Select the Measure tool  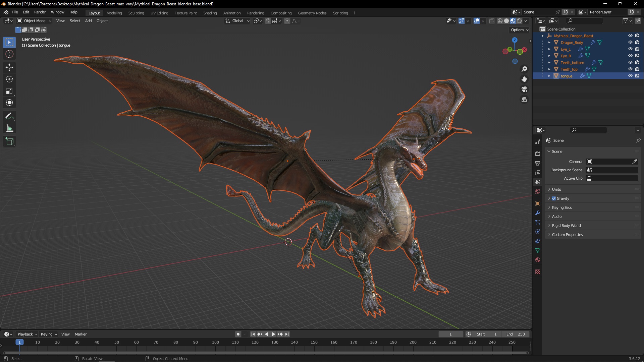click(9, 128)
